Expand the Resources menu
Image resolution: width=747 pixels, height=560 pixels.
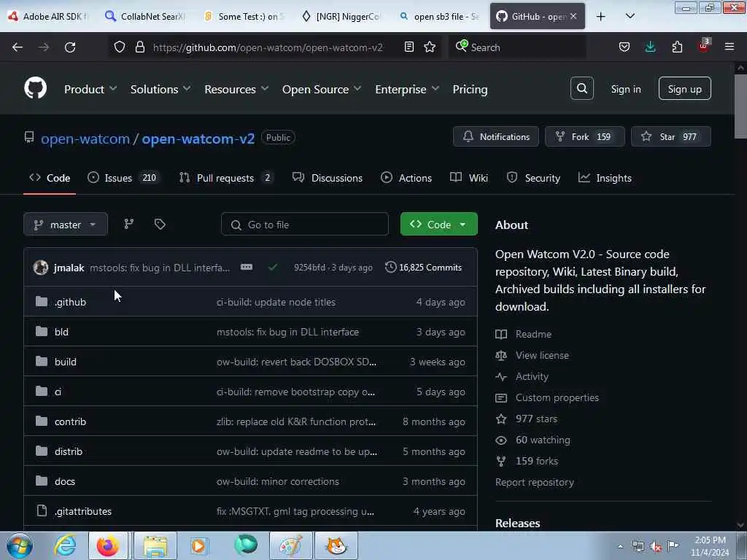pos(236,89)
